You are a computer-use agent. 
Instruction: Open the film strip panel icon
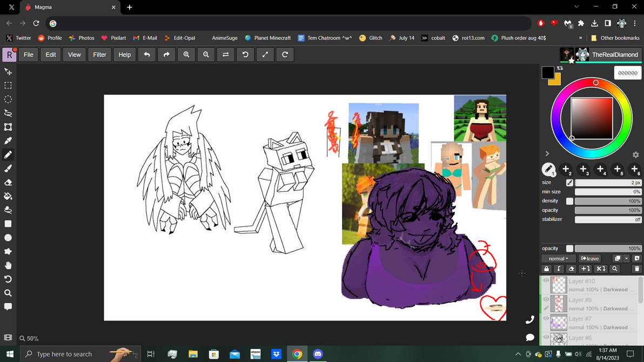coord(8,337)
